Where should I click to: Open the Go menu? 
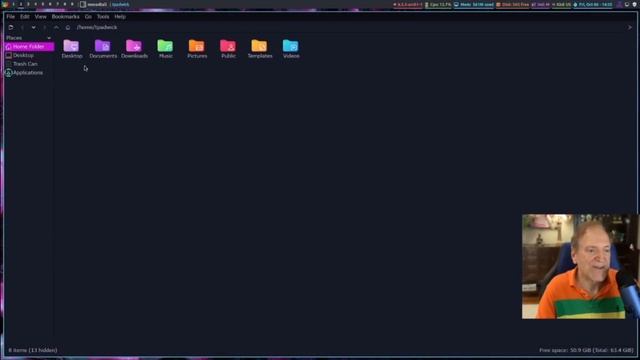[88, 17]
